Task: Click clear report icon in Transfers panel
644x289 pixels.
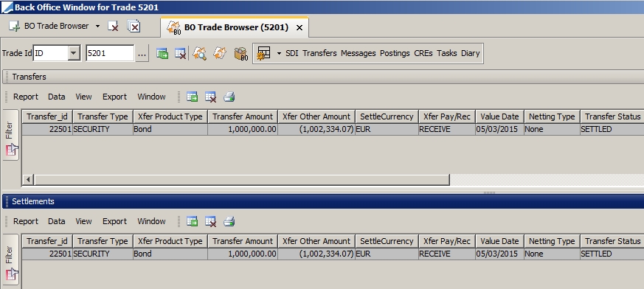Action: pos(211,97)
